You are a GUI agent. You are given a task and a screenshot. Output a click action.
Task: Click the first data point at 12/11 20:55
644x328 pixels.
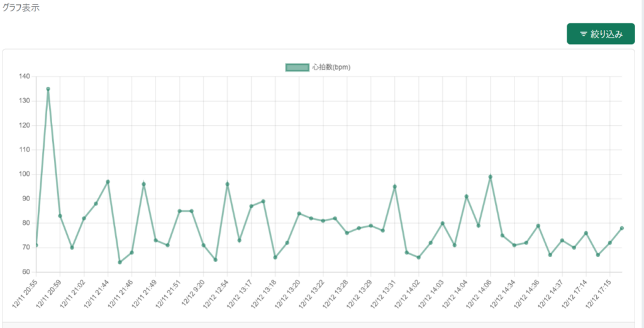pos(36,245)
